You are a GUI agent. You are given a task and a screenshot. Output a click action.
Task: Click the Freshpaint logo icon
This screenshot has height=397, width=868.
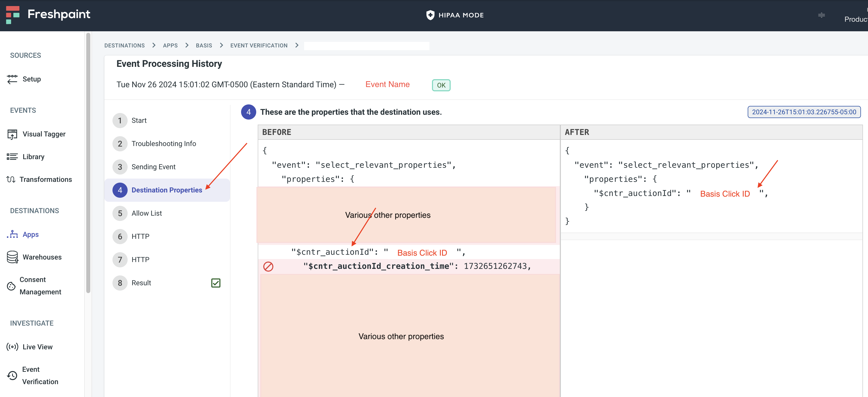pyautogui.click(x=13, y=15)
